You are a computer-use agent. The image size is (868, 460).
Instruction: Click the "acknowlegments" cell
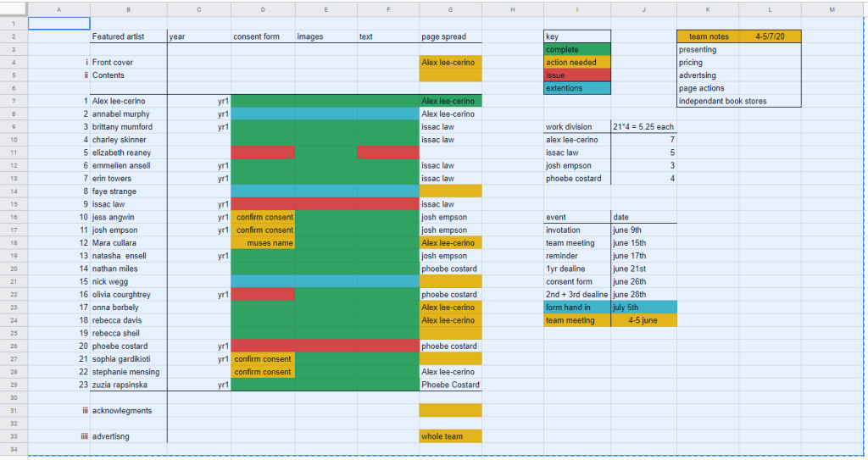pos(128,411)
